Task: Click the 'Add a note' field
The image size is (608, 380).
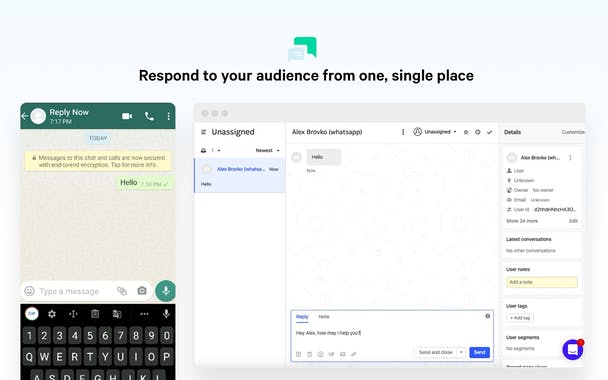Action: 542,282
